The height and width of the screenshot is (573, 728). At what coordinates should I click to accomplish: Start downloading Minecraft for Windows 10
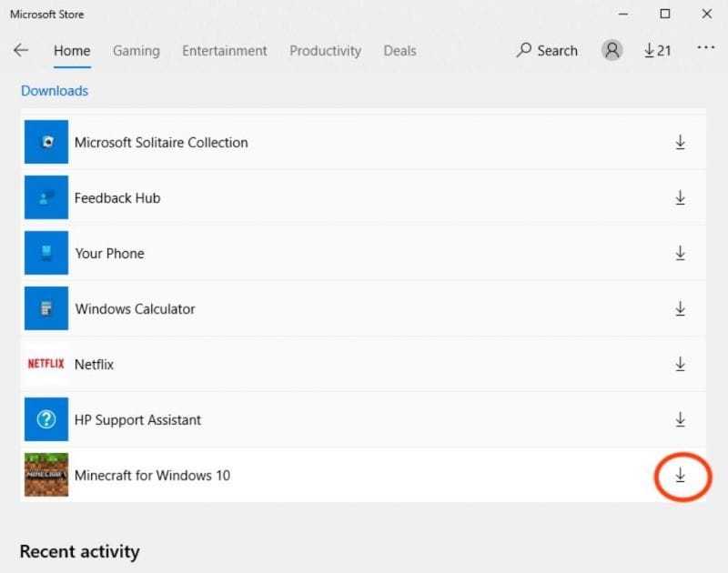(681, 475)
